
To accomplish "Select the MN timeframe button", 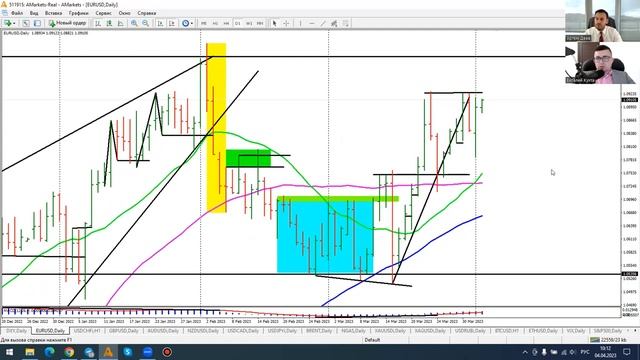I will [x=260, y=23].
